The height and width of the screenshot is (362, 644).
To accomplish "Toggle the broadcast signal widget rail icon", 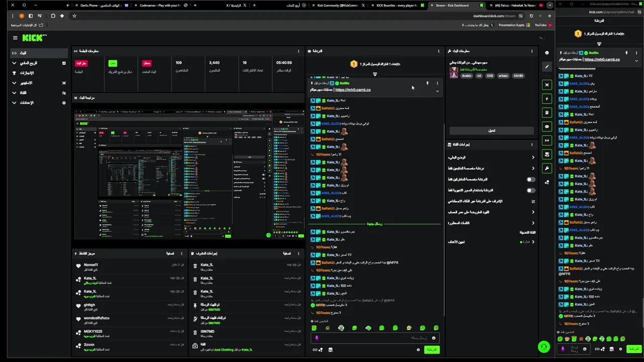I will pos(547,140).
